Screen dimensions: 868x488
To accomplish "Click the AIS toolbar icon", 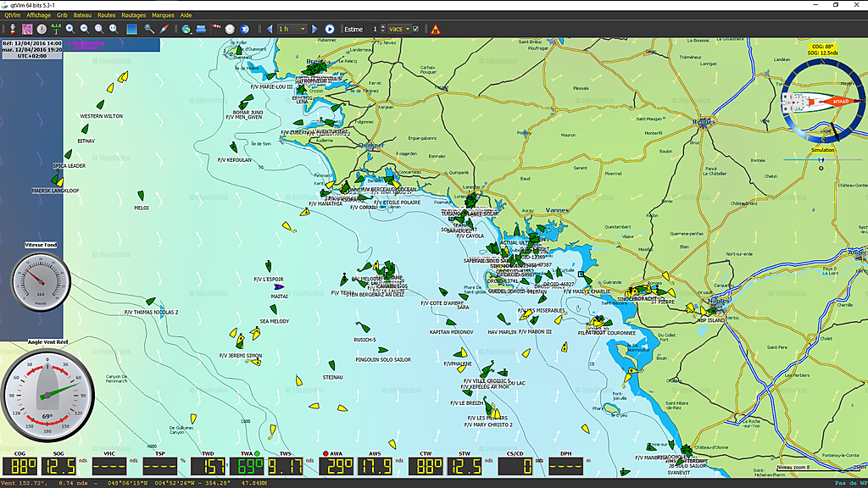I will click(56, 29).
